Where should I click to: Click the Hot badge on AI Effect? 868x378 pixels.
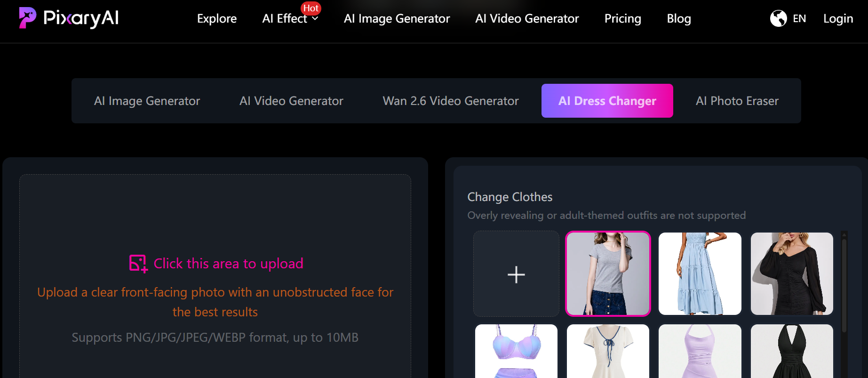pyautogui.click(x=311, y=8)
